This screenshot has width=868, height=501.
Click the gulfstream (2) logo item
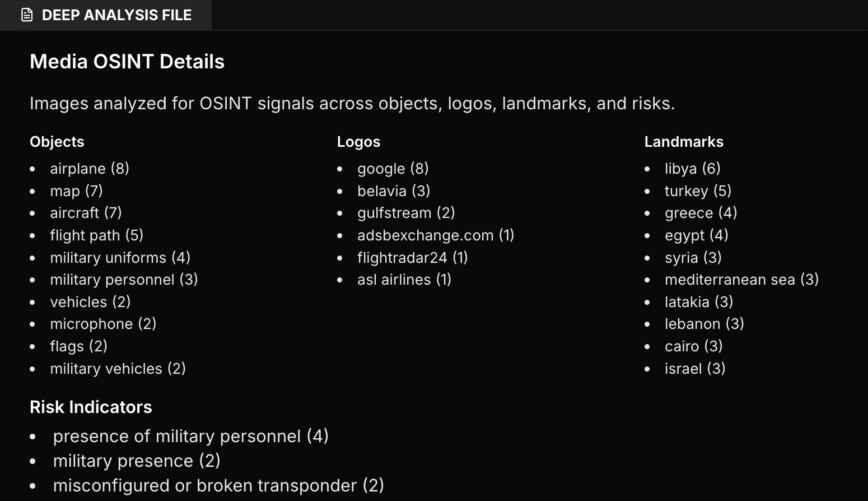pyautogui.click(x=406, y=213)
